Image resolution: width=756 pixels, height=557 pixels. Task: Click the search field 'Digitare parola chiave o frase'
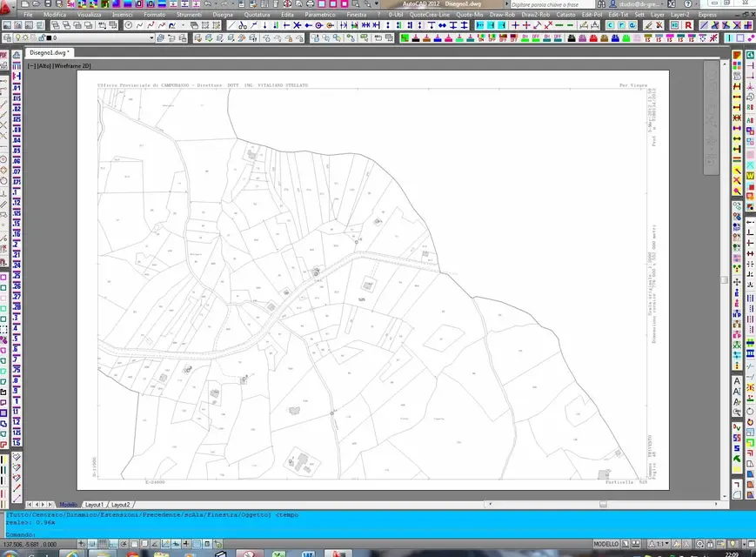(551, 4)
